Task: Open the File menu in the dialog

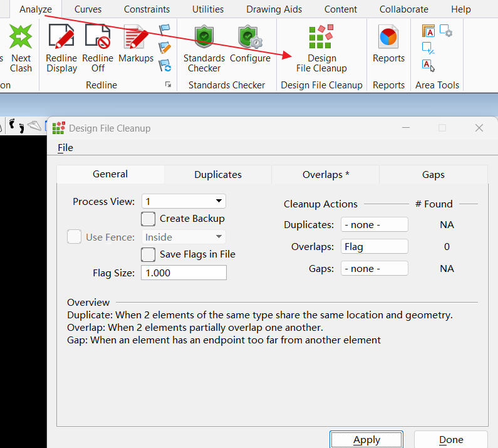Action: (65, 148)
